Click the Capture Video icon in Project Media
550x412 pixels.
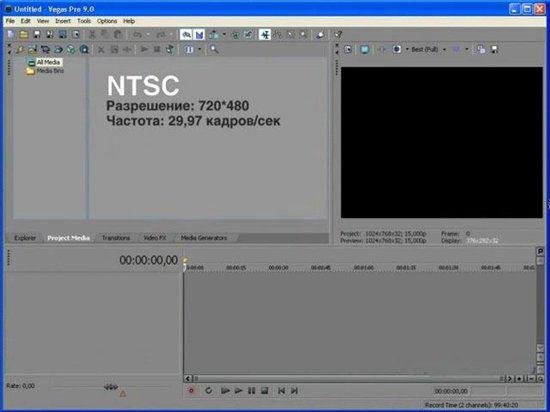(x=45, y=49)
